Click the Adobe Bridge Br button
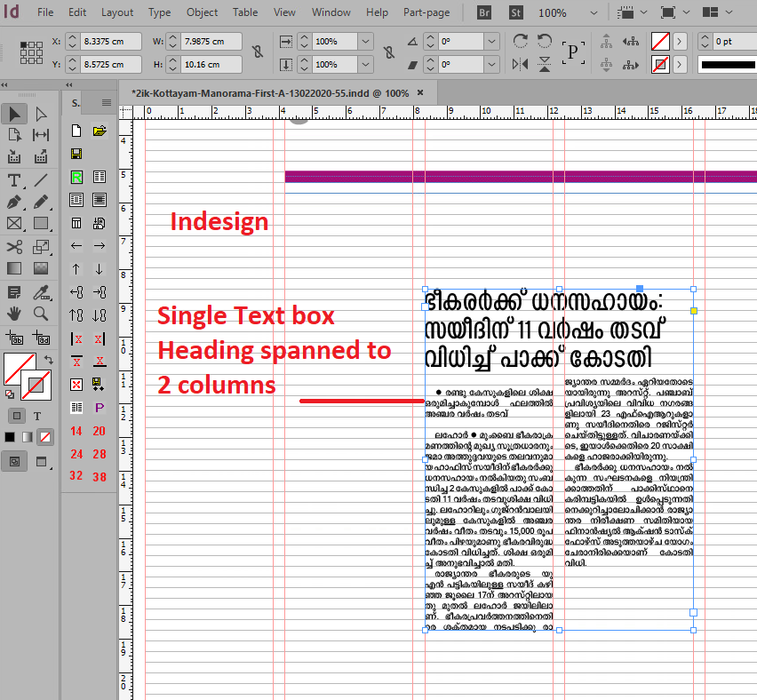 click(x=485, y=12)
